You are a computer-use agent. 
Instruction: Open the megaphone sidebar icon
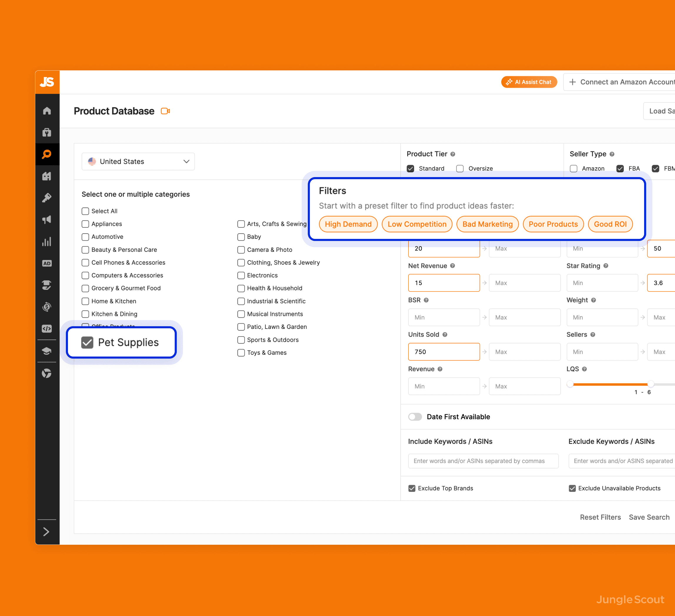click(x=47, y=219)
